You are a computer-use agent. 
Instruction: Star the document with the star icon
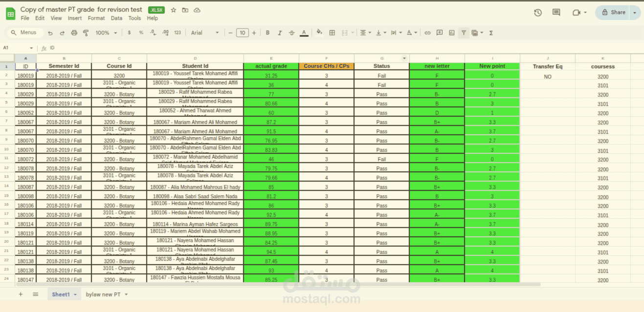tap(174, 10)
